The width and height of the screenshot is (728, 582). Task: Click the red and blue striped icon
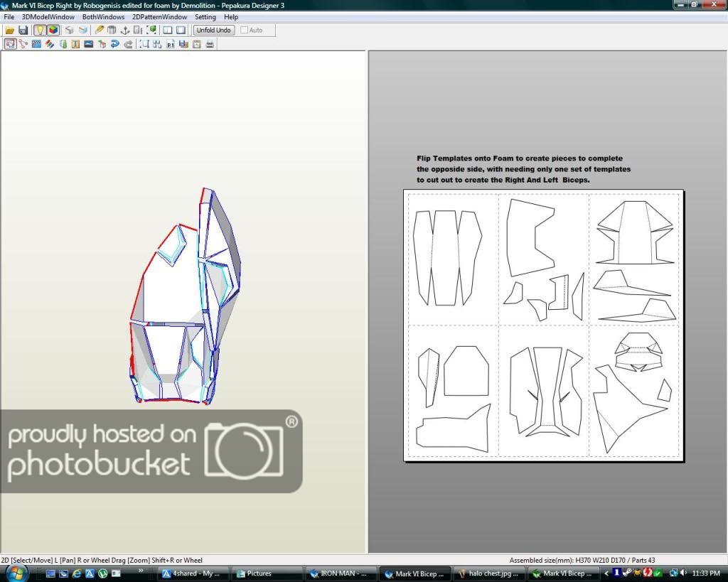click(50, 44)
